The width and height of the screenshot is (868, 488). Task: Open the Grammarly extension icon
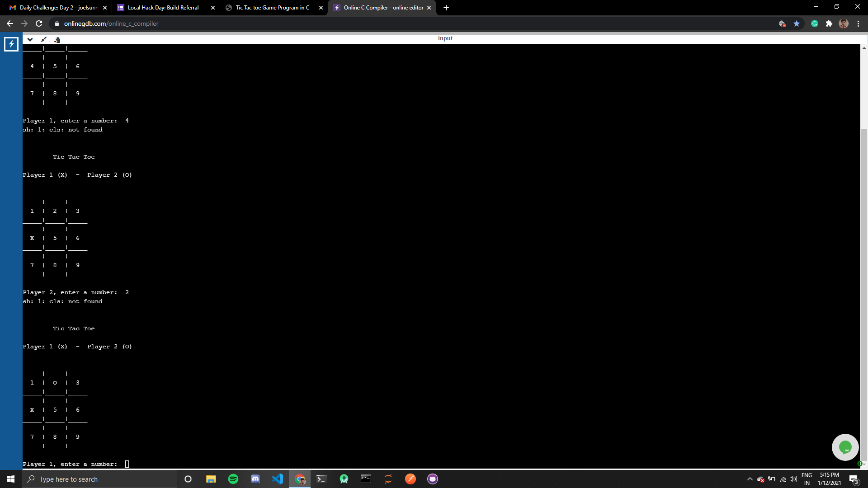pos(815,23)
